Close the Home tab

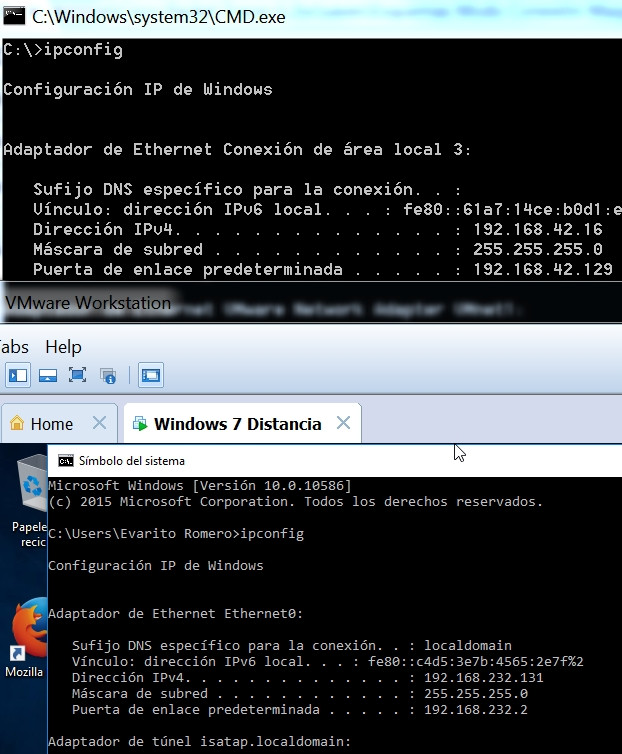click(x=99, y=423)
